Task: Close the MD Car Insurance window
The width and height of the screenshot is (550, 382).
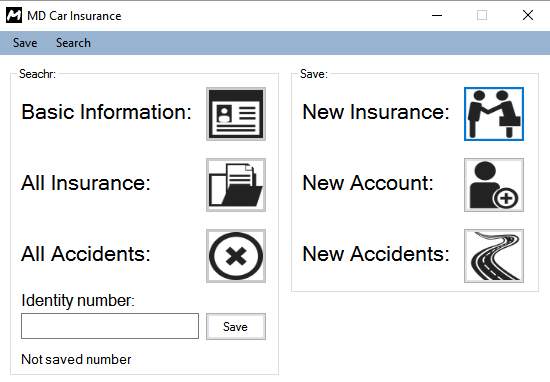Action: pos(528,15)
